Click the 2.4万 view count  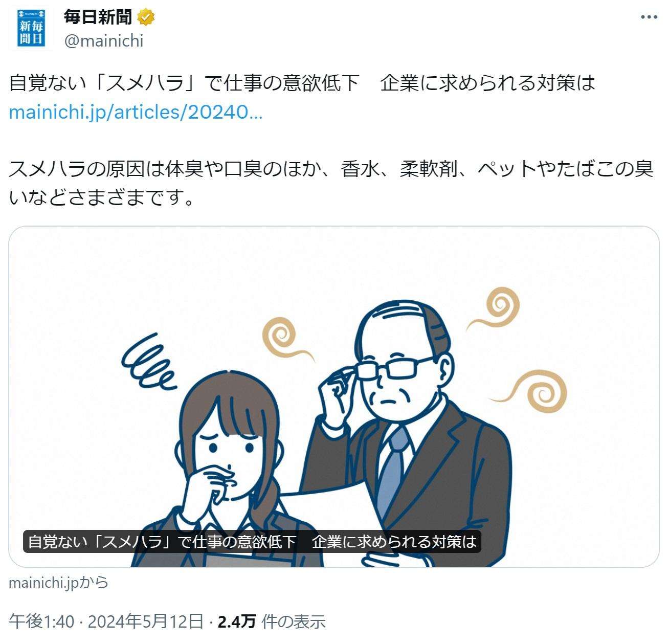(237, 621)
